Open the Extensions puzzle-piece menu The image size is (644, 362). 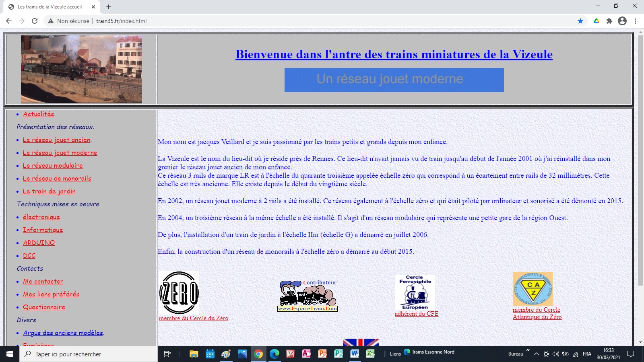[x=609, y=21]
